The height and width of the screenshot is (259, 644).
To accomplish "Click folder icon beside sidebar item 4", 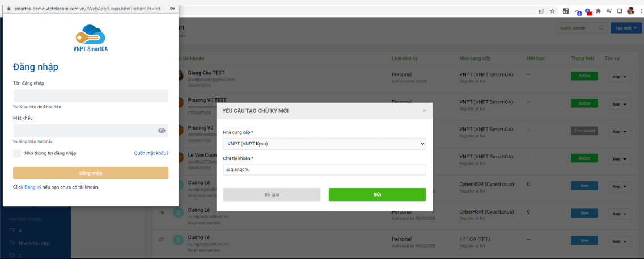I will click(x=12, y=230).
